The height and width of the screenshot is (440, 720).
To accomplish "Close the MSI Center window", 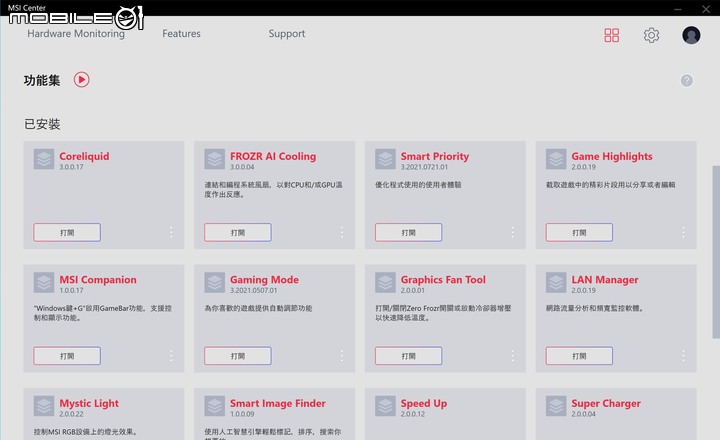I will [x=706, y=9].
